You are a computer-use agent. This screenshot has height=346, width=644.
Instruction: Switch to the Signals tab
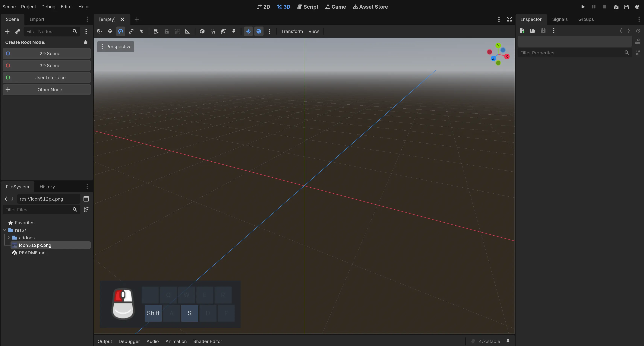[560, 19]
